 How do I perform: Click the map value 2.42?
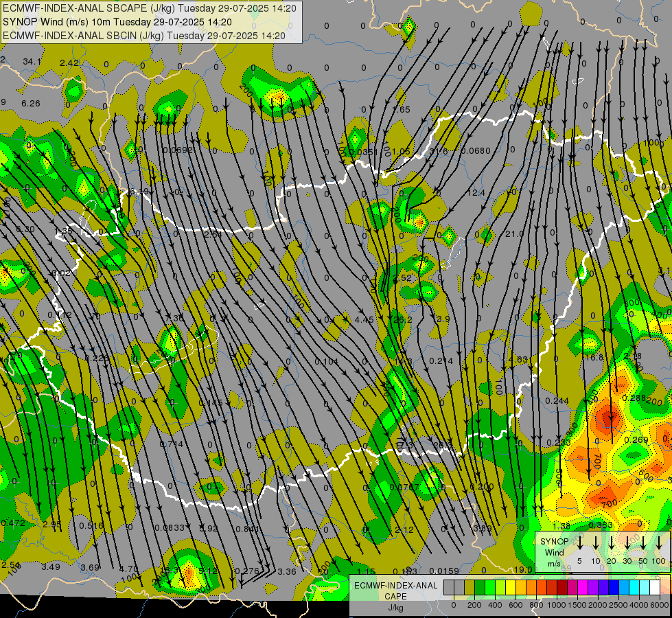pyautogui.click(x=69, y=62)
